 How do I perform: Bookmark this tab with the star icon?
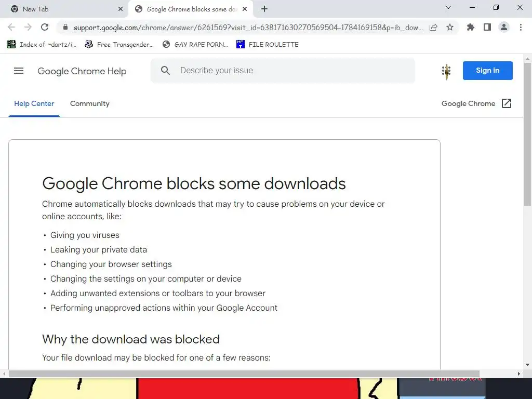[x=450, y=27]
